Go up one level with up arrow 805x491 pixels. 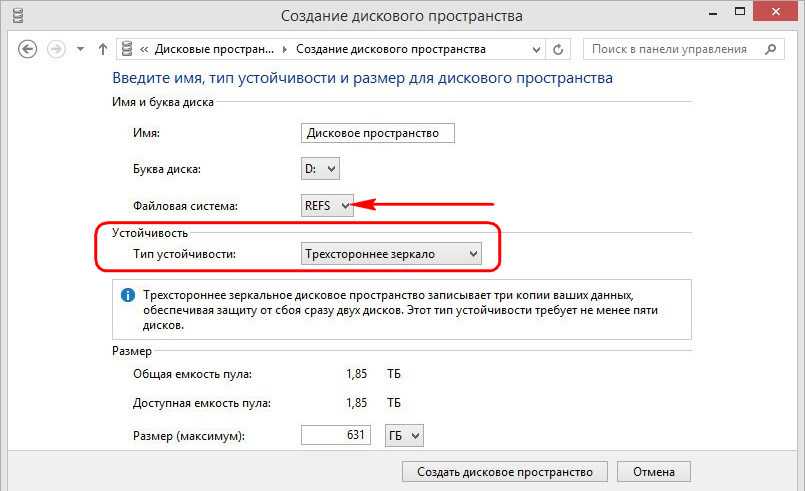(103, 49)
